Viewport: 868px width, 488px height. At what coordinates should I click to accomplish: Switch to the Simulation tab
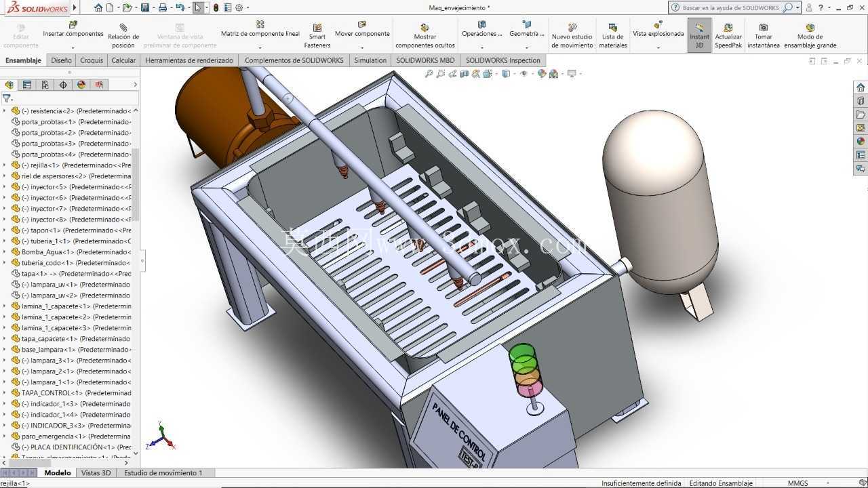(x=370, y=60)
